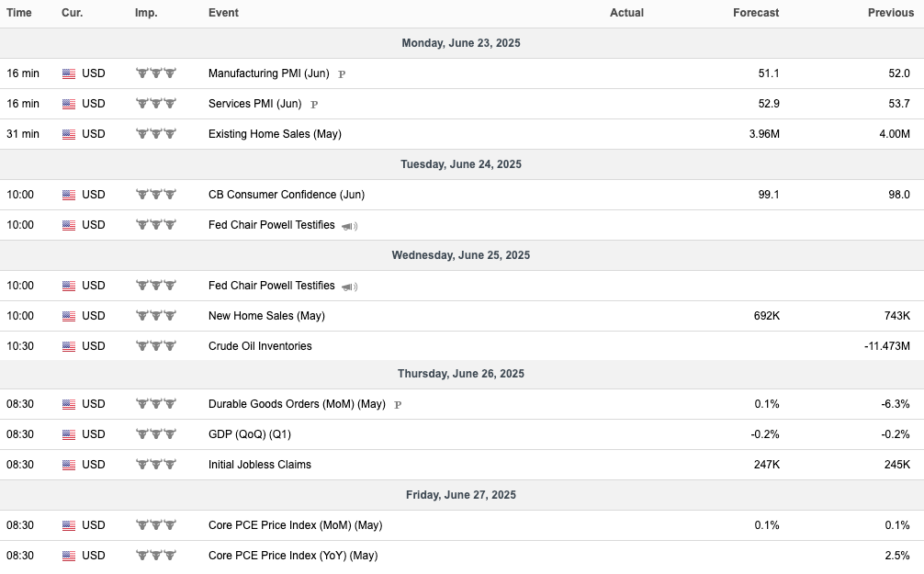Click the Thursday, June 26, 2025 date row
The height and width of the screenshot is (574, 924).
coord(462,374)
